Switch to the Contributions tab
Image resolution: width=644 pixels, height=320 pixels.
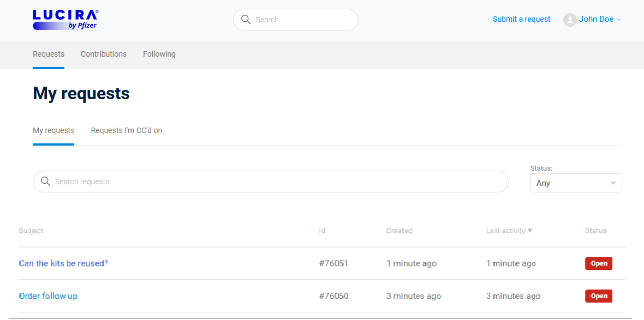click(104, 54)
